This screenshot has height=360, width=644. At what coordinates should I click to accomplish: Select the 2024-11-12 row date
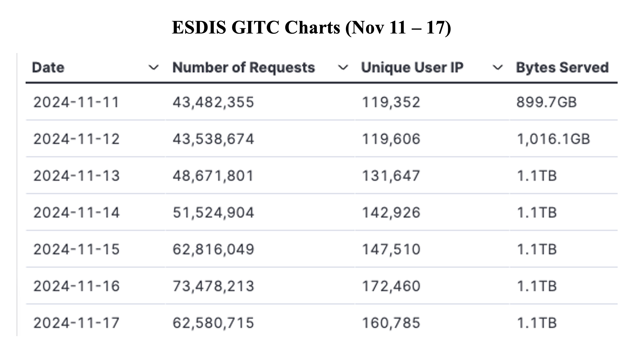click(76, 139)
